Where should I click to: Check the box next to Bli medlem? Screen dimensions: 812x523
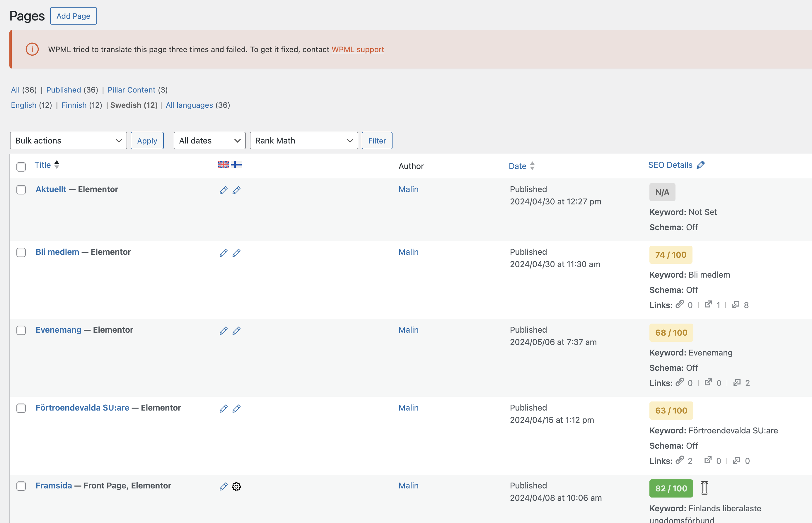21,252
